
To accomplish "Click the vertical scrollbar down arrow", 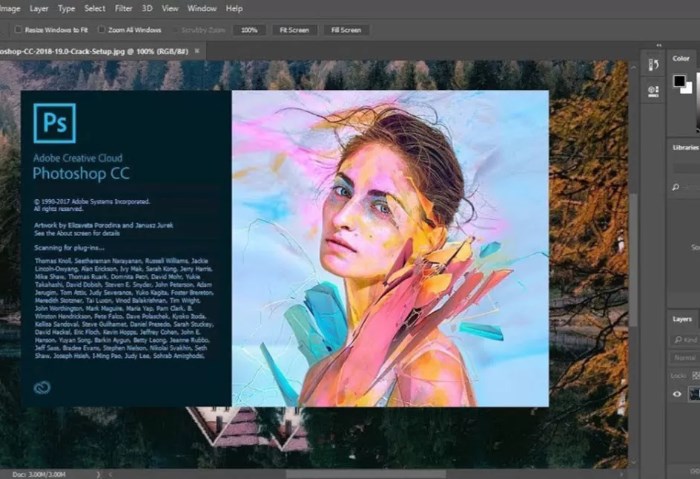I will click(633, 462).
